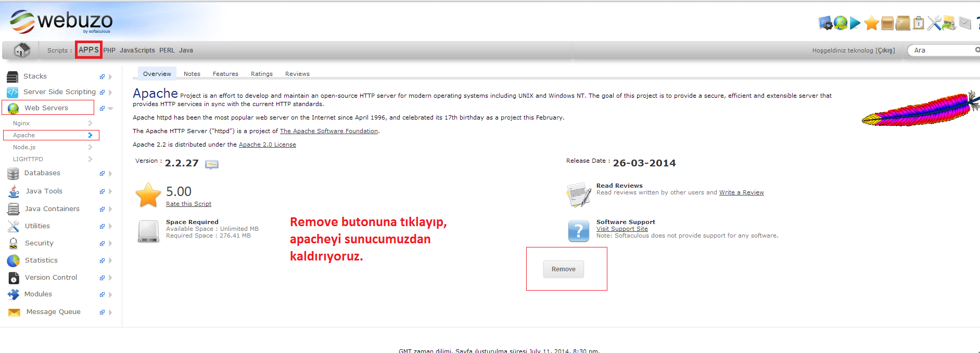Go to the home page via house icon
Screen dimensions: 980x353
coord(21,50)
